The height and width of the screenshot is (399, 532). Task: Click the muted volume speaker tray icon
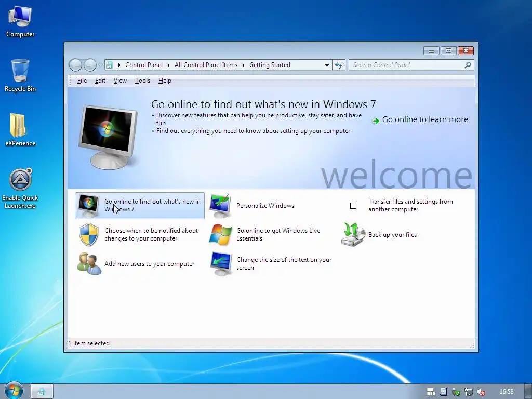pyautogui.click(x=481, y=392)
